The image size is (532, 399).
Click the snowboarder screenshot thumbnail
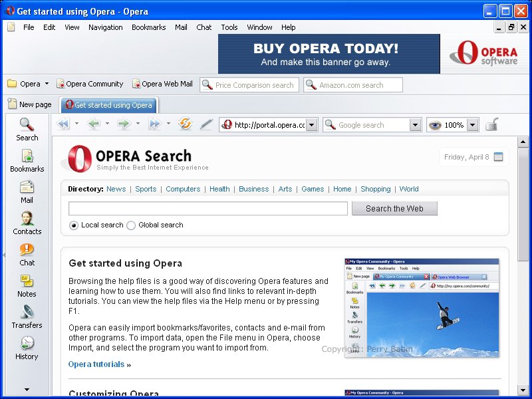pyautogui.click(x=422, y=308)
